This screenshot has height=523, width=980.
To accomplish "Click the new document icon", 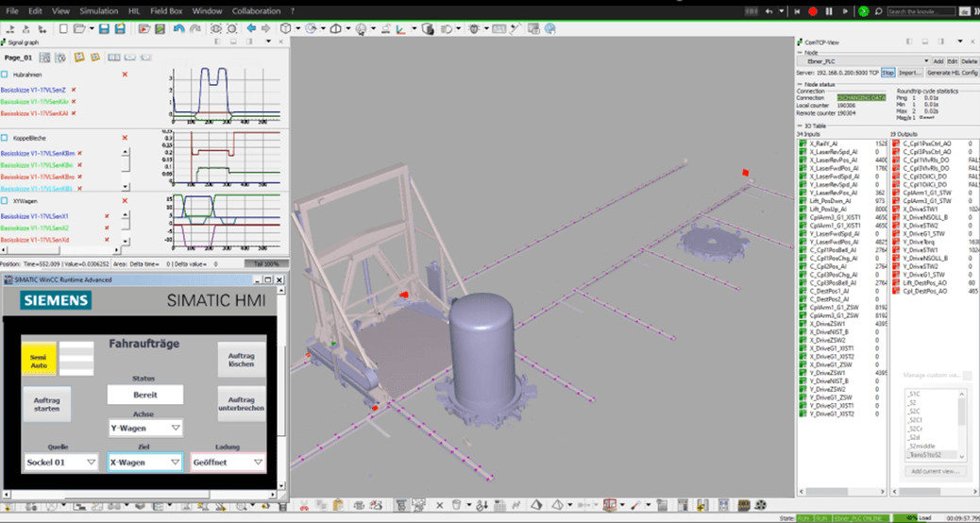I will click(x=63, y=29).
